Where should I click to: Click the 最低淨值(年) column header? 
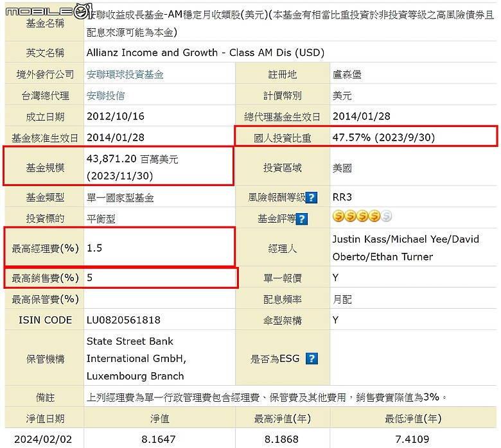click(413, 418)
